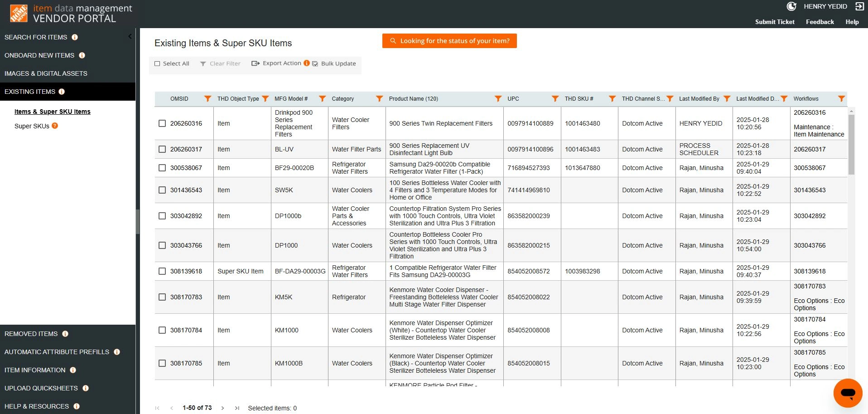Filter the Product Name column
Image resolution: width=868 pixels, height=414 pixels.
tap(498, 99)
